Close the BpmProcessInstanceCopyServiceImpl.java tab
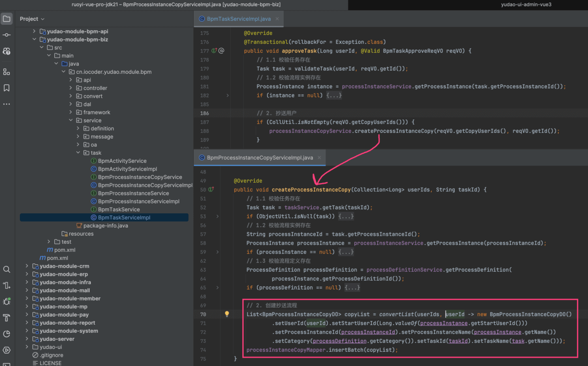Viewport: 588px width, 366px height. pyautogui.click(x=319, y=158)
